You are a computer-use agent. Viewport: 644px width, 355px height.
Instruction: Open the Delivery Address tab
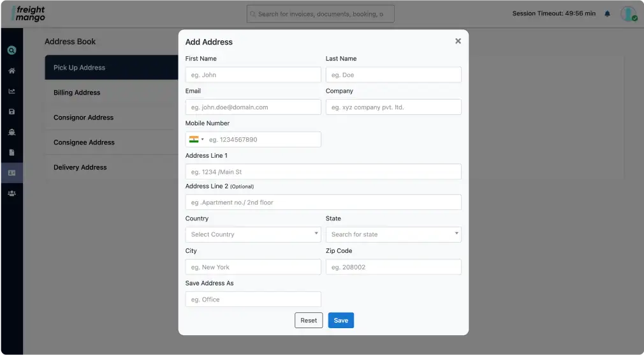(80, 167)
